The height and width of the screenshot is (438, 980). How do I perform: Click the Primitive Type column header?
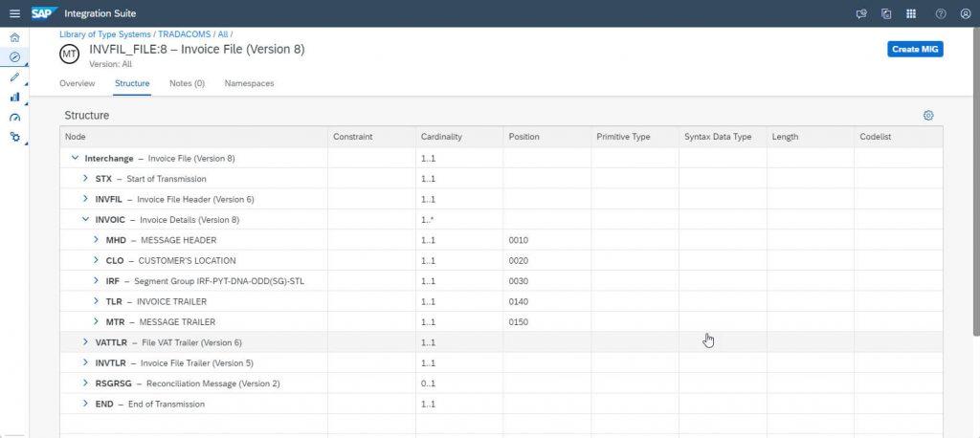click(x=635, y=137)
